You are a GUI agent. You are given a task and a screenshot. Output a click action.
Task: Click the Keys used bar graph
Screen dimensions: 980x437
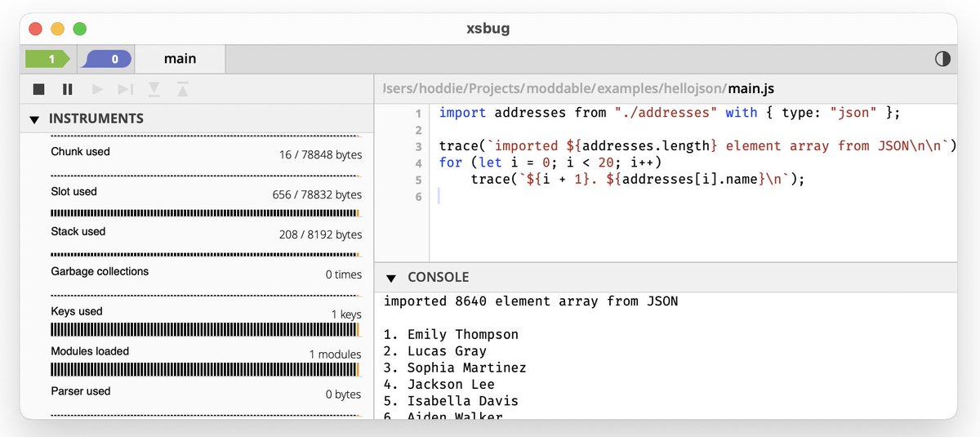coord(206,329)
